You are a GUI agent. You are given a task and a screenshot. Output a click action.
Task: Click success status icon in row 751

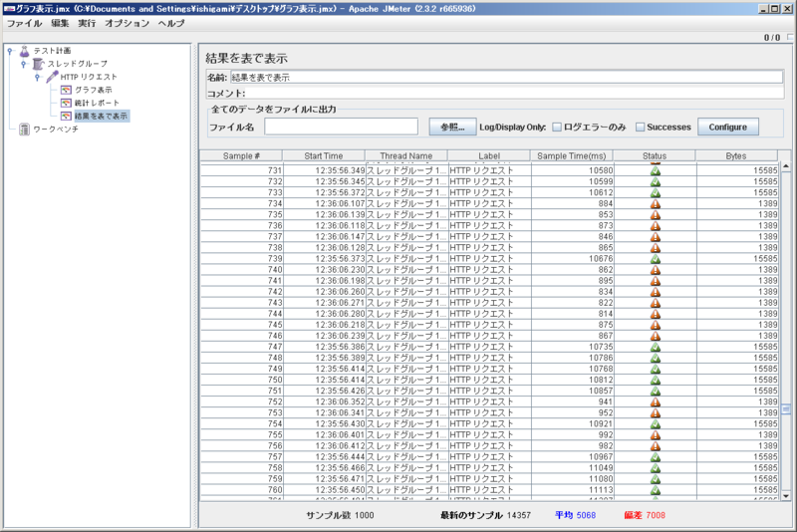[656, 391]
